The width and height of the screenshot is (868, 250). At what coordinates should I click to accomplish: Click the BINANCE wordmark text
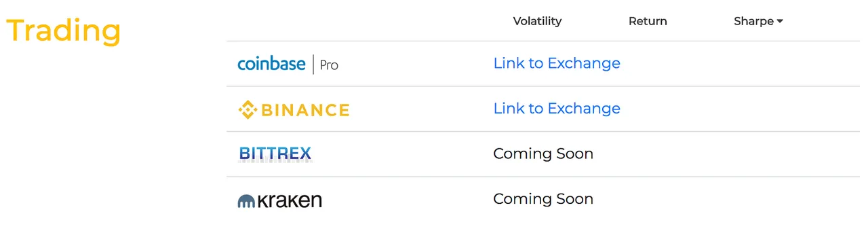tap(305, 110)
